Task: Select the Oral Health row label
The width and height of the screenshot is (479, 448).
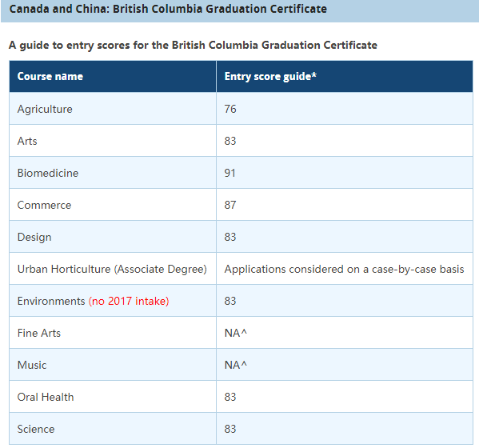Action: coord(46,397)
